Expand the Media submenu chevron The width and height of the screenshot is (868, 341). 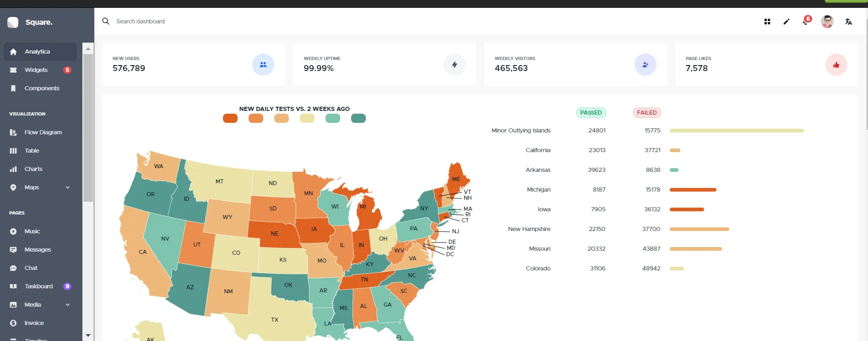[68, 305]
